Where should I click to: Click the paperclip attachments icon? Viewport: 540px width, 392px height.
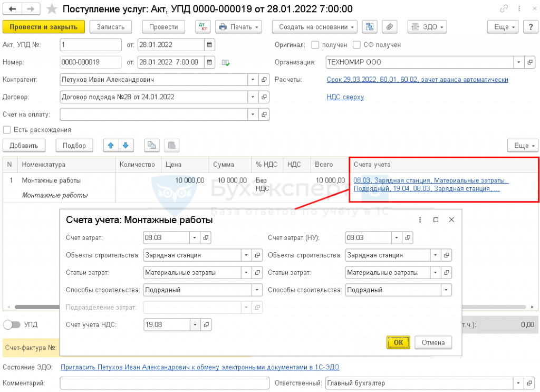[x=390, y=27]
